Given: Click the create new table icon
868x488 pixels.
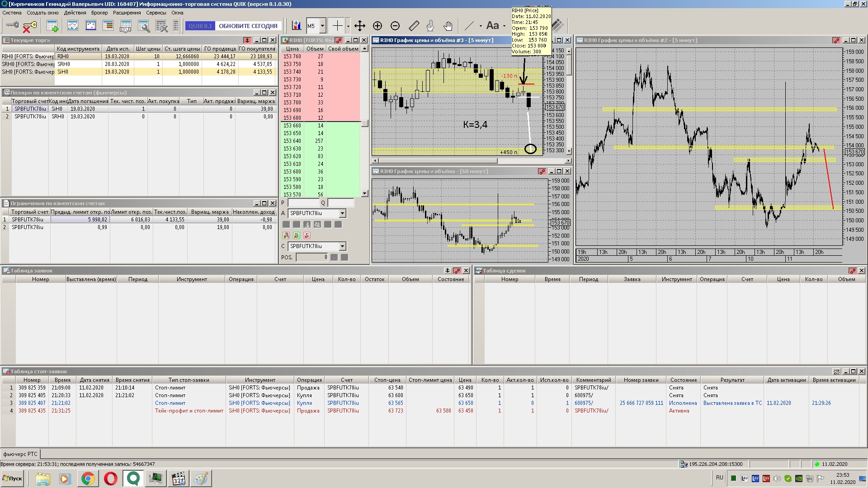Looking at the screenshot, I should pyautogui.click(x=52, y=26).
